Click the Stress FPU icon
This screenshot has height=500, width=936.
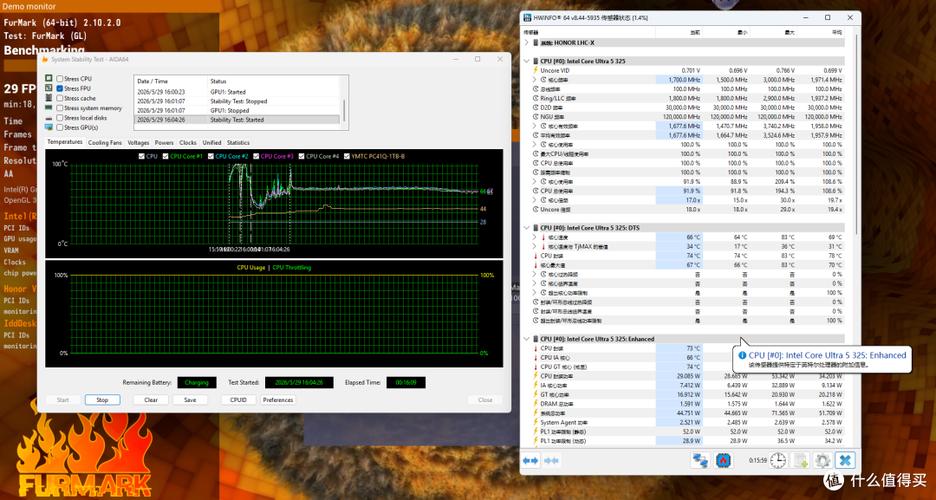tap(49, 88)
